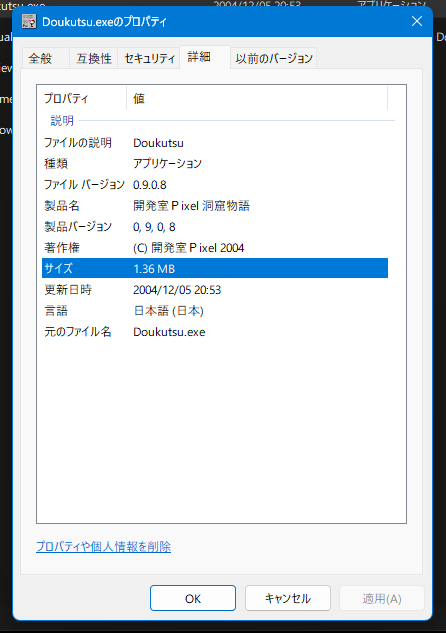The width and height of the screenshot is (446, 633).
Task: Select the 種類 property row
Action: [x=215, y=163]
